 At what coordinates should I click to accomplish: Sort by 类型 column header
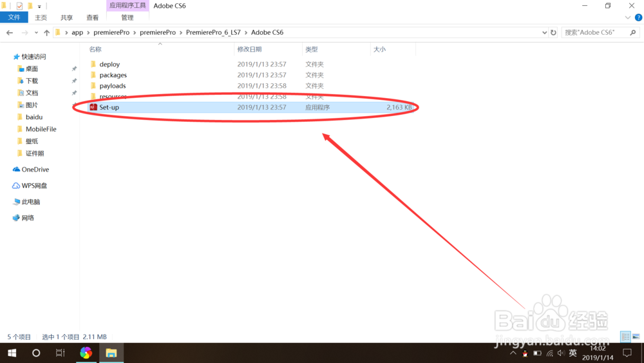click(x=311, y=50)
